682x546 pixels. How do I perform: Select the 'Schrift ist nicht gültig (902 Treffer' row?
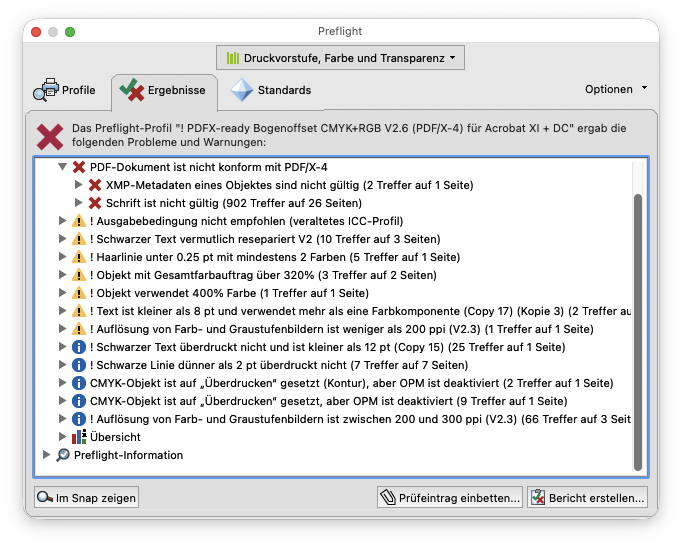coord(234,203)
